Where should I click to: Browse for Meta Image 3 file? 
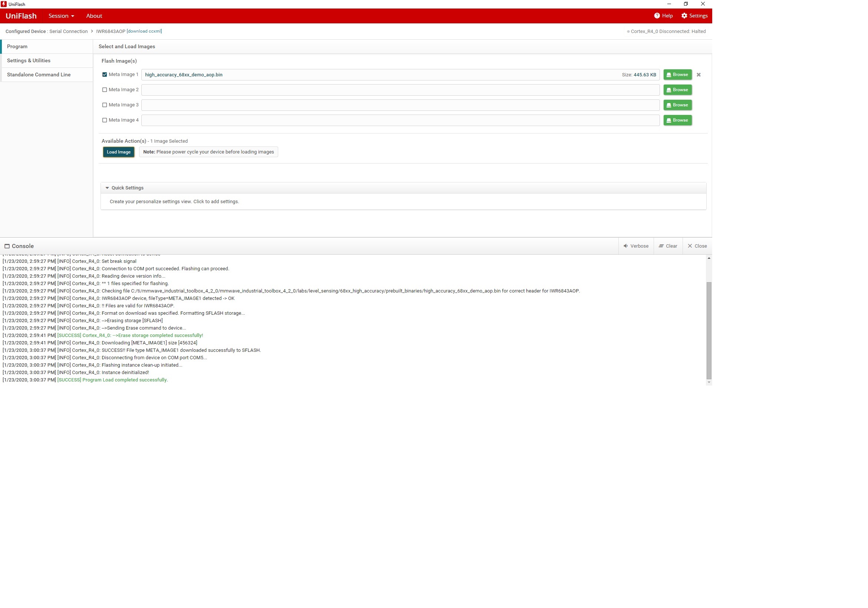[677, 105]
